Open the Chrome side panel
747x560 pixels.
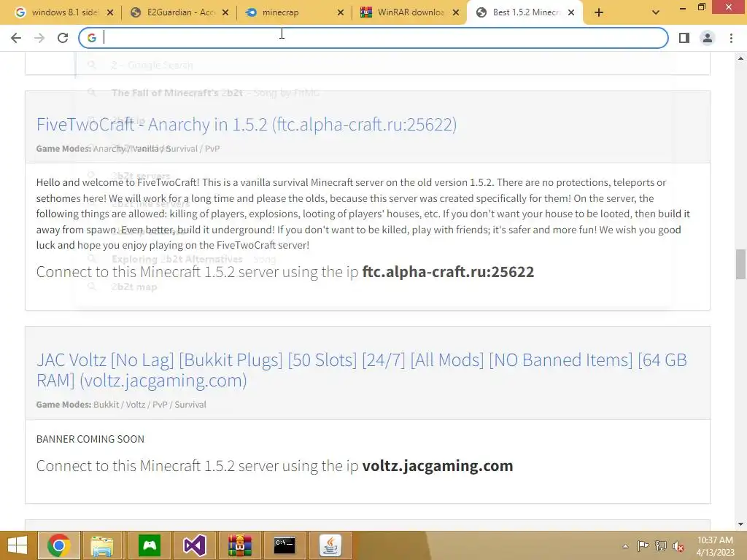684,38
